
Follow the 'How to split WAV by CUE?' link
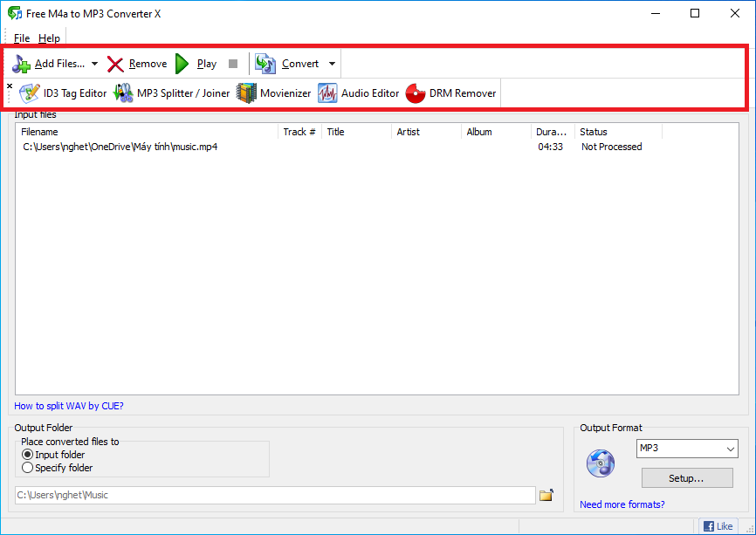pos(69,406)
